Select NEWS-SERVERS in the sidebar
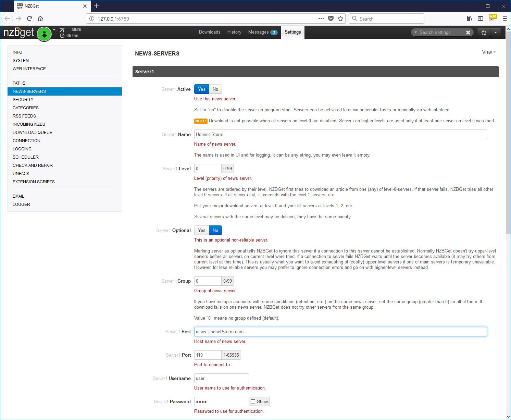 [65, 91]
